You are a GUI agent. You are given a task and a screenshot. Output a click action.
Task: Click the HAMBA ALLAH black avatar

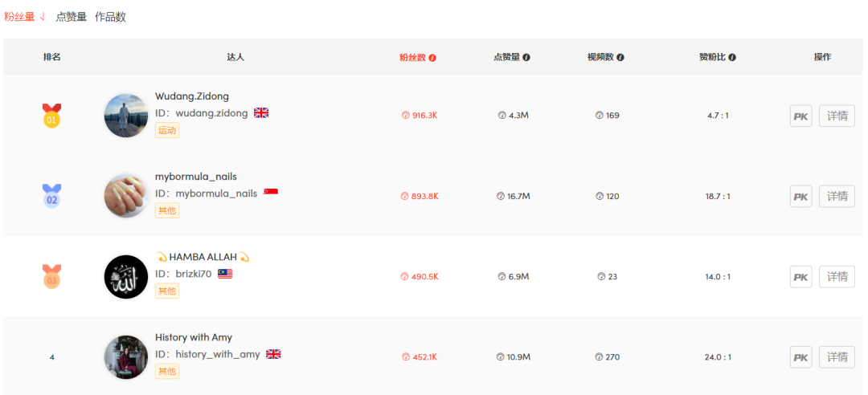tap(126, 277)
